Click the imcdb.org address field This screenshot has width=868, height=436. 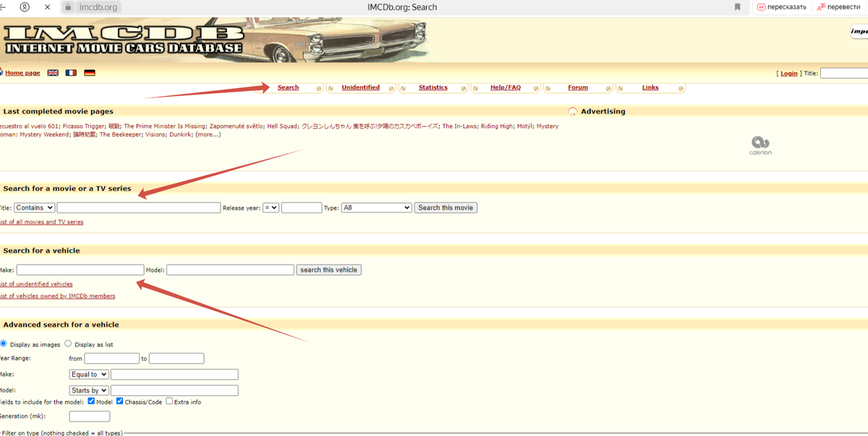tap(98, 7)
